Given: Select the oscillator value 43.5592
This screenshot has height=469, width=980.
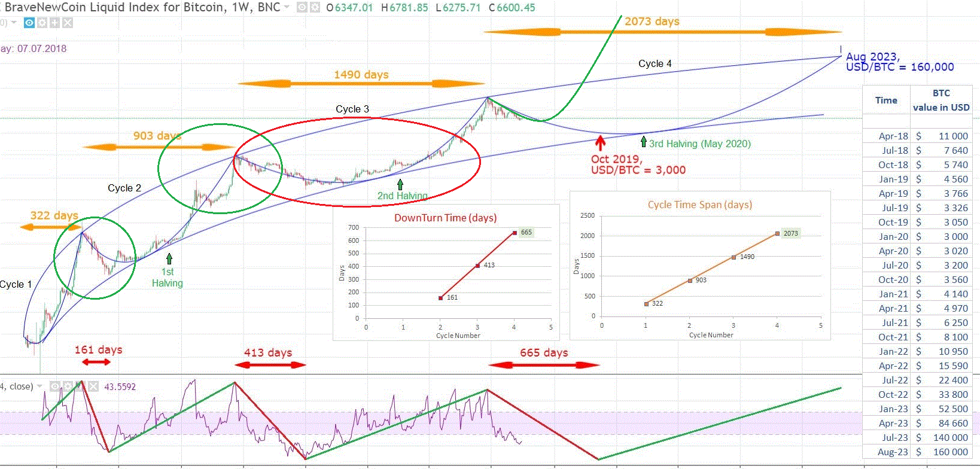Looking at the screenshot, I should tap(120, 387).
